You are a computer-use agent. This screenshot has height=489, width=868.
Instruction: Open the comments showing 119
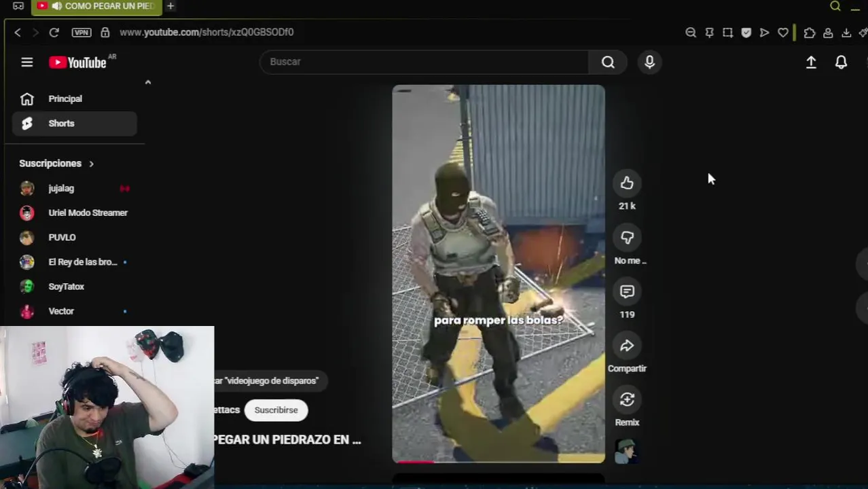(x=627, y=291)
